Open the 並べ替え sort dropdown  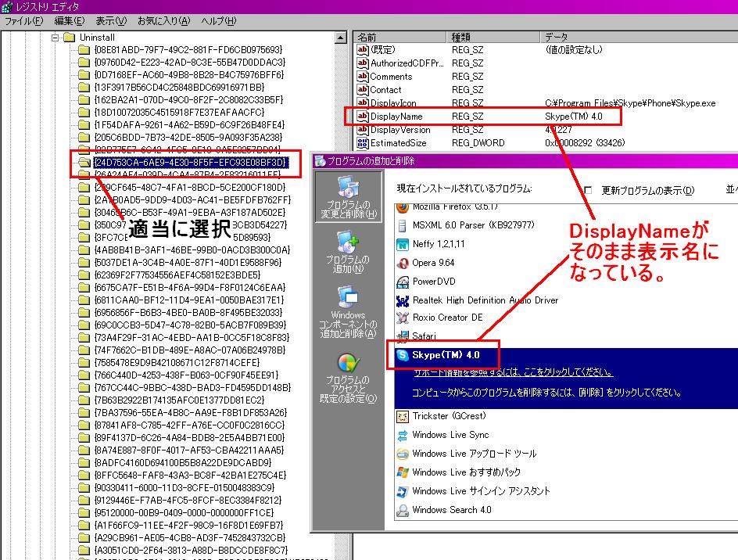[732, 190]
